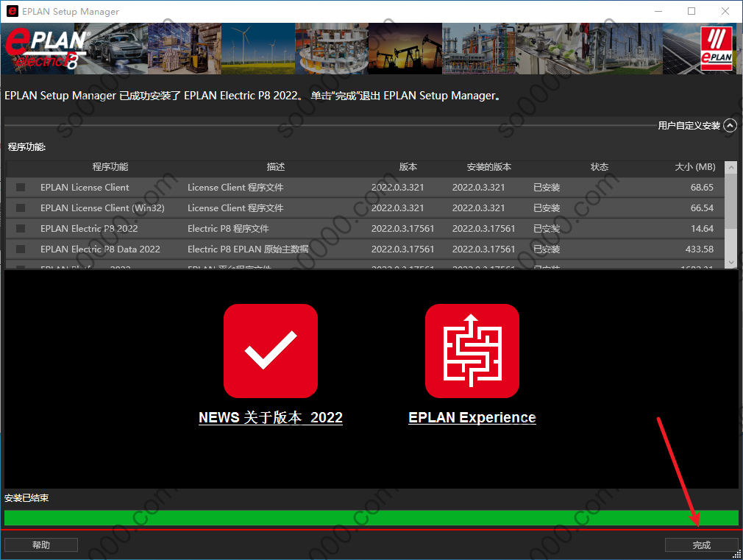Open the EPLAN Experience link
The height and width of the screenshot is (560, 743).
(472, 417)
